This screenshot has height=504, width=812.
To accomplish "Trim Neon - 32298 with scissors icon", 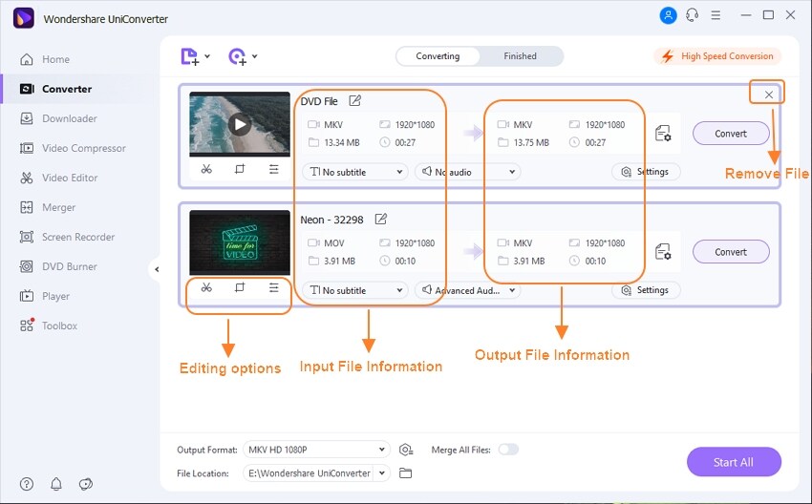I will [206, 287].
